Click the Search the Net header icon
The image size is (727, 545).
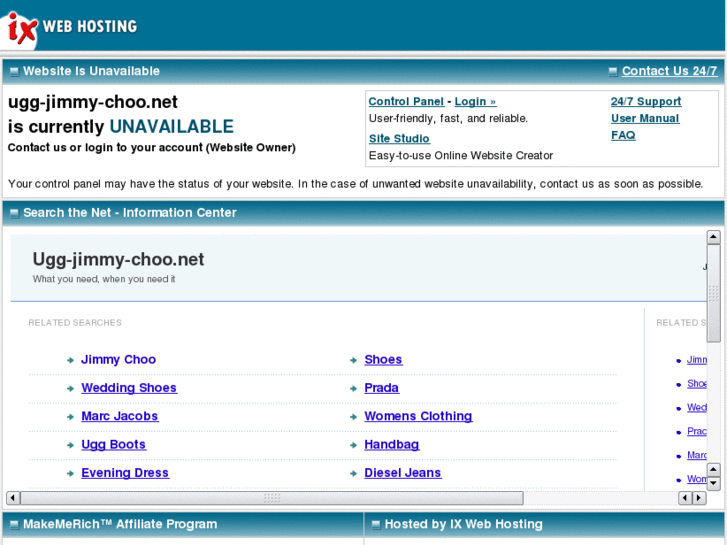point(14,213)
